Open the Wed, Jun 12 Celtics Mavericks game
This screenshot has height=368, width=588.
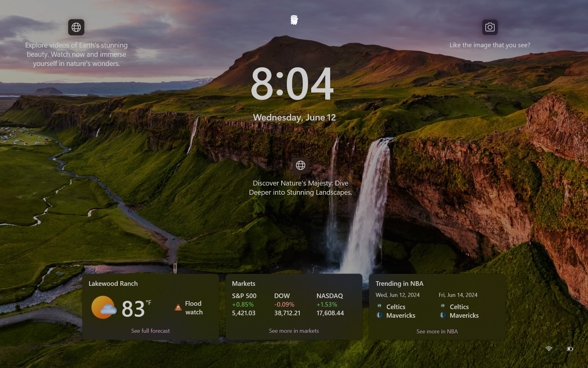click(398, 311)
